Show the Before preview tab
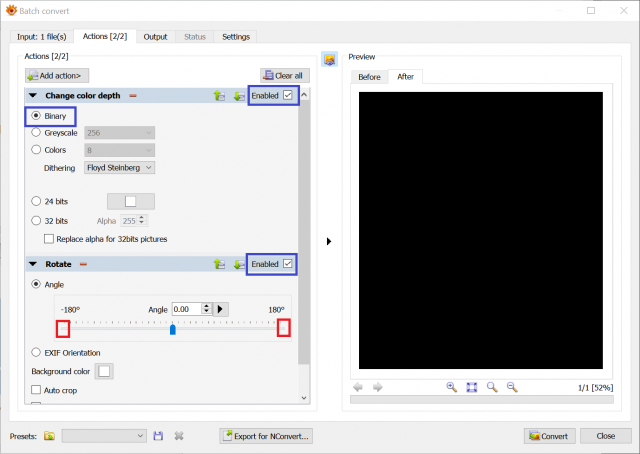The image size is (640, 454). click(369, 77)
